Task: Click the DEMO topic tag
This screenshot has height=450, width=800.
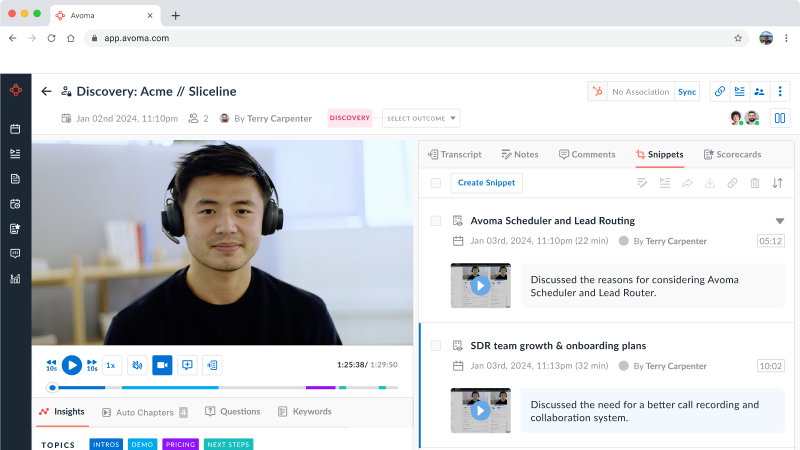Action: click(142, 444)
